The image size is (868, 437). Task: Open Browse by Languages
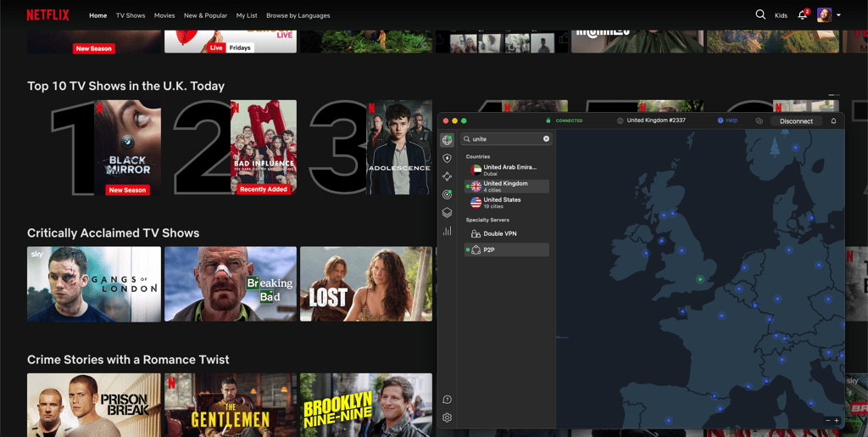click(x=298, y=15)
